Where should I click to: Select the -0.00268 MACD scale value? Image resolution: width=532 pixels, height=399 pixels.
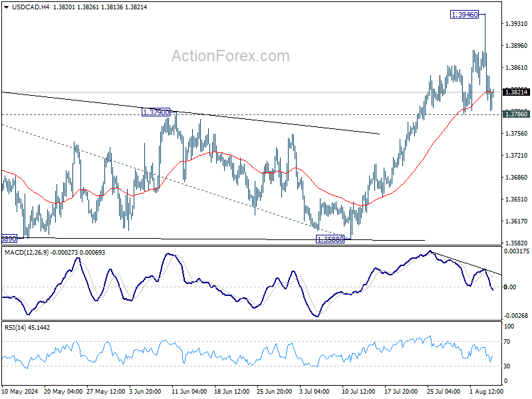click(x=516, y=316)
